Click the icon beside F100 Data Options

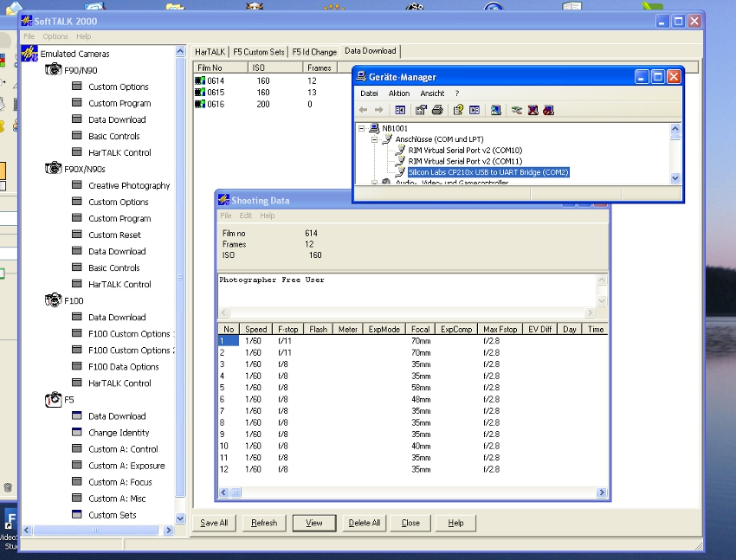76,366
